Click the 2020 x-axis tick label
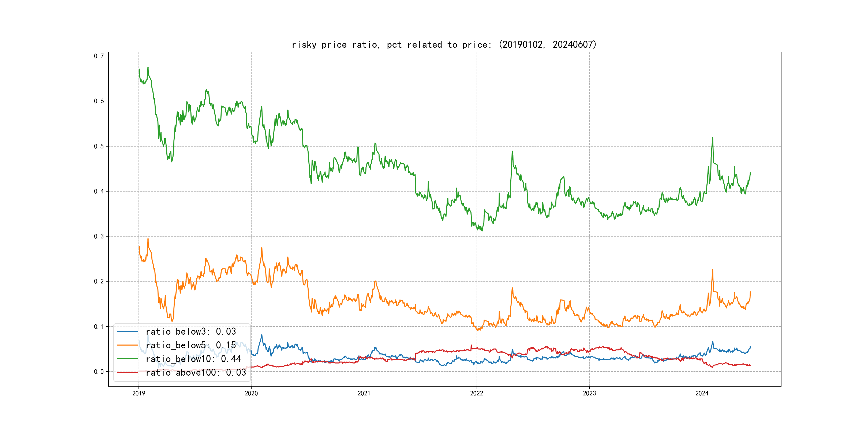The height and width of the screenshot is (434, 868). pyautogui.click(x=251, y=393)
